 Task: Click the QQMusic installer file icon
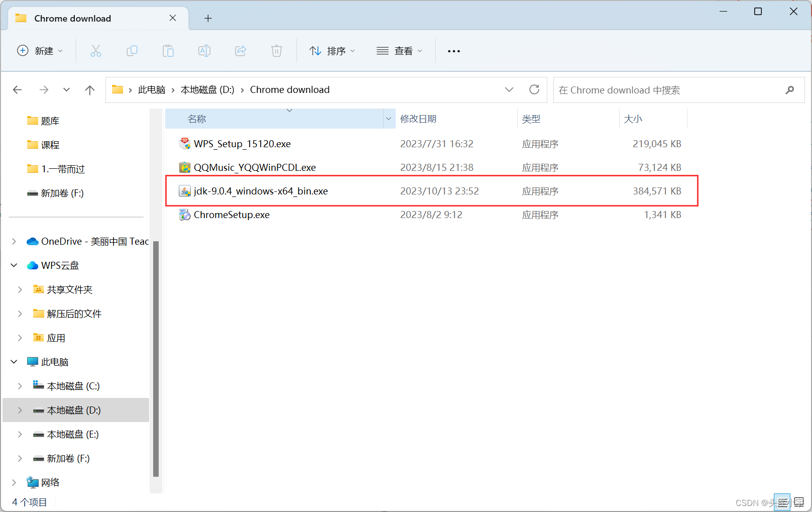pos(185,167)
